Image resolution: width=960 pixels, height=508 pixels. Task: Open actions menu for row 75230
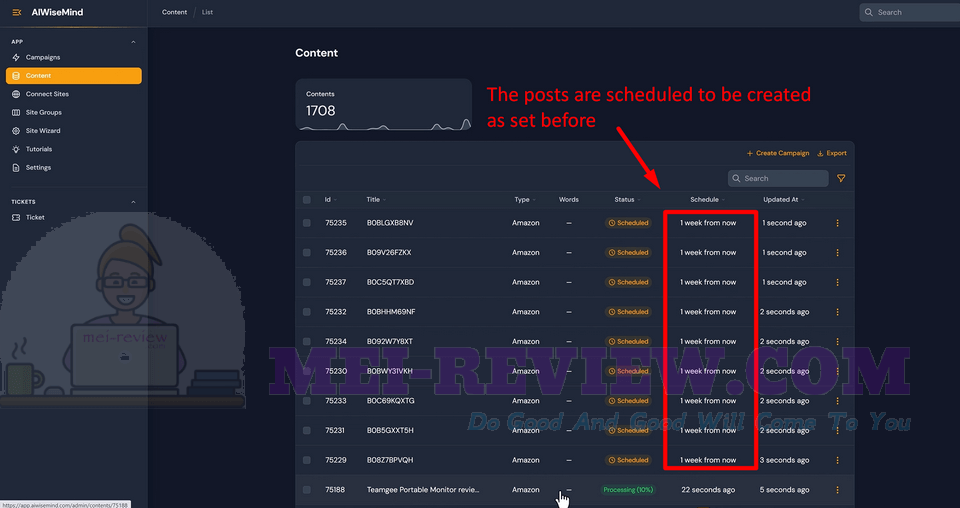[x=838, y=371]
